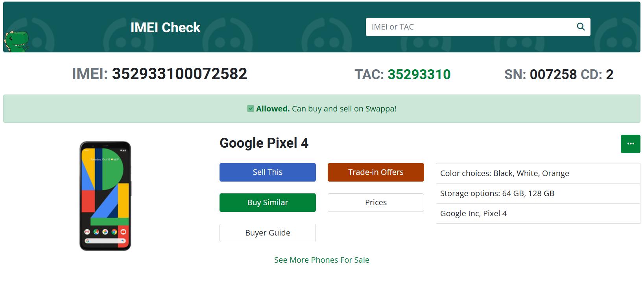This screenshot has width=644, height=282.
Task: Open Trade-in Offers
Action: point(376,172)
